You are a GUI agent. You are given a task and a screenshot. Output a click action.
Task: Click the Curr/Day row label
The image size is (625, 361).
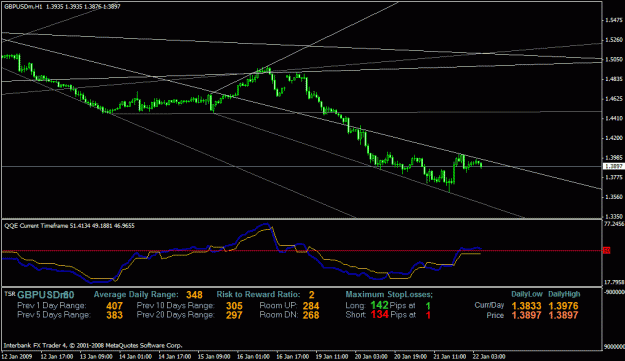[489, 306]
